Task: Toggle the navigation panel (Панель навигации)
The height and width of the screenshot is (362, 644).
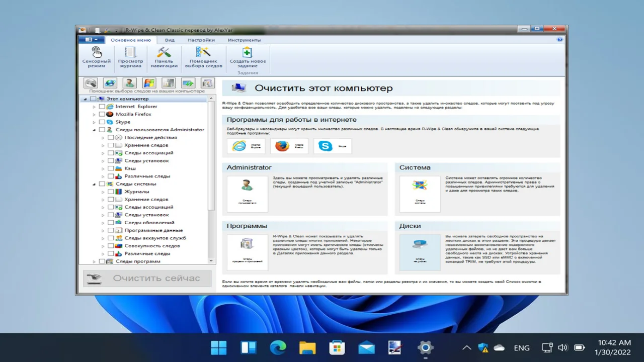Action: [x=164, y=57]
